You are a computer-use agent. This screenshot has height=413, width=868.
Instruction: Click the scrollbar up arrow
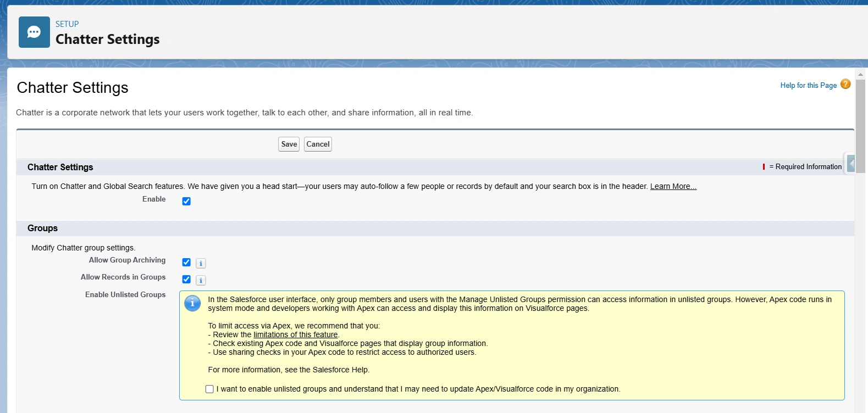click(860, 74)
